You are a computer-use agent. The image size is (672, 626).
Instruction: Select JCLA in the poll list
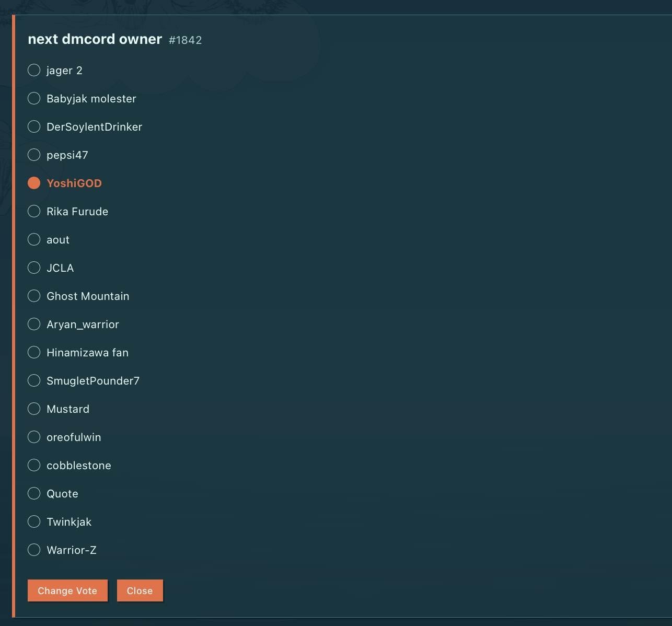tap(34, 268)
